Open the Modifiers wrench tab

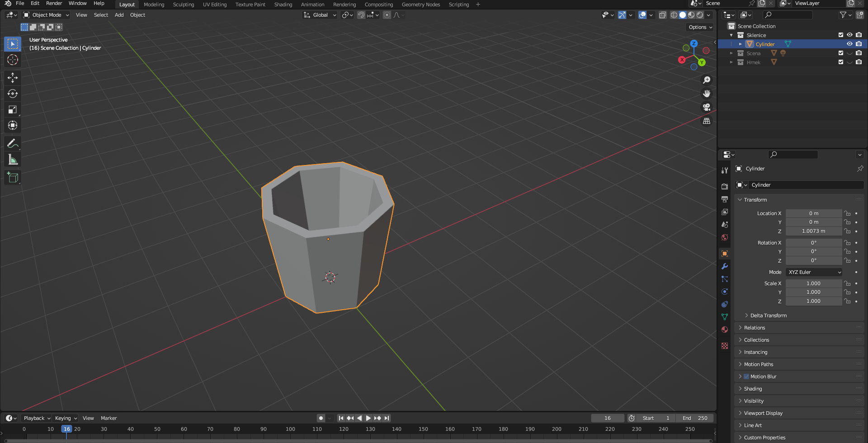[x=725, y=266]
